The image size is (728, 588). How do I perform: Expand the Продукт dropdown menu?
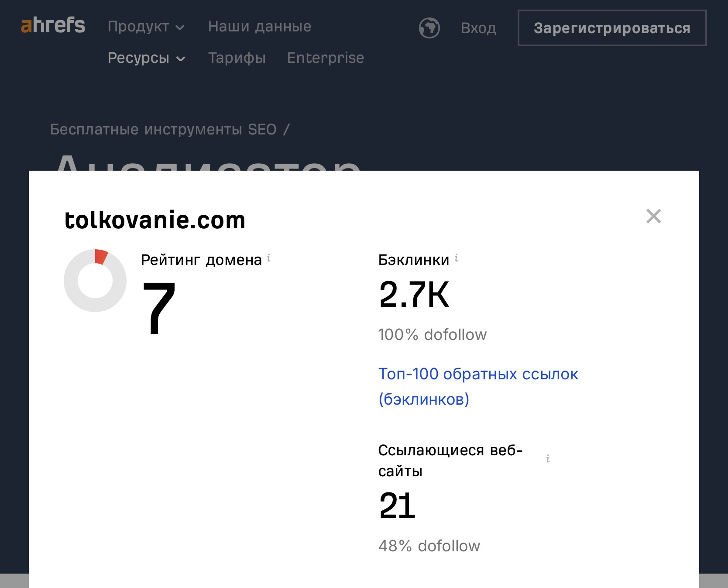tap(146, 27)
